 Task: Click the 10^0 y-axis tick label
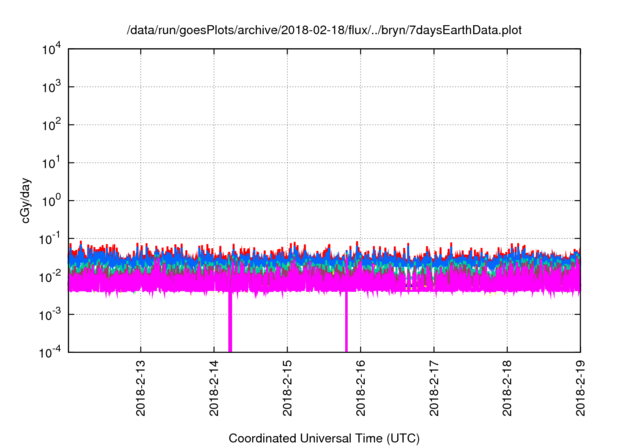[x=52, y=201]
